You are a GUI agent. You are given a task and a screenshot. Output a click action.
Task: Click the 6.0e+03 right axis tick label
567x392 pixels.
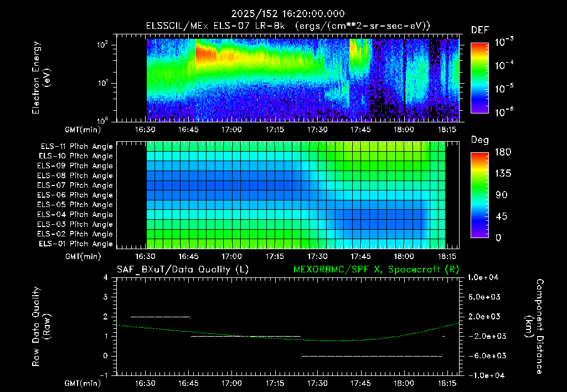(484, 297)
